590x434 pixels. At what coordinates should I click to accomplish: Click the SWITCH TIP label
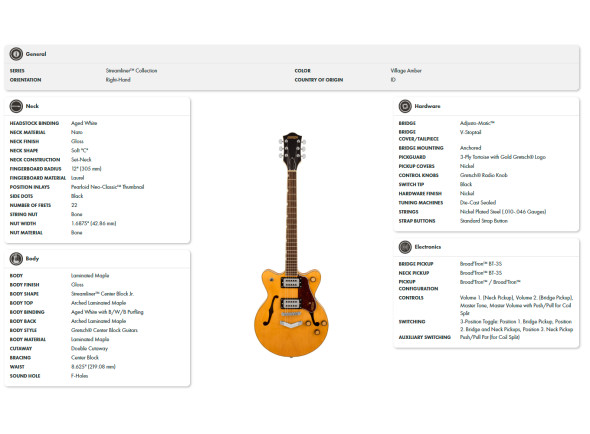411,184
